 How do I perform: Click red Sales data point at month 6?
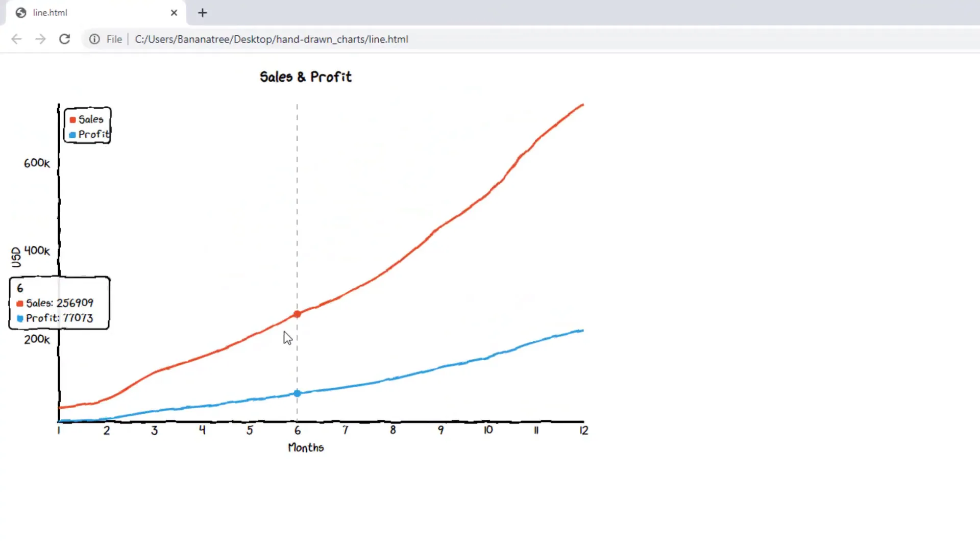coord(297,314)
